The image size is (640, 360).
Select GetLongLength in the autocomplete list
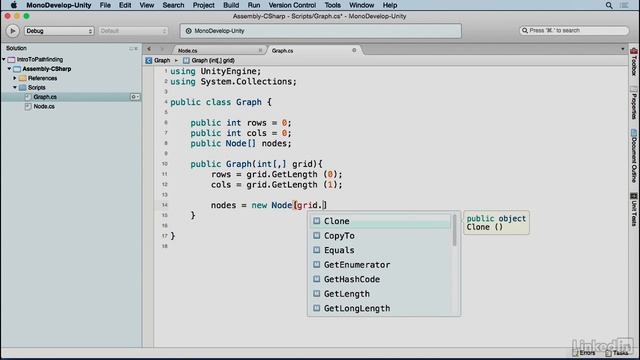click(381, 309)
